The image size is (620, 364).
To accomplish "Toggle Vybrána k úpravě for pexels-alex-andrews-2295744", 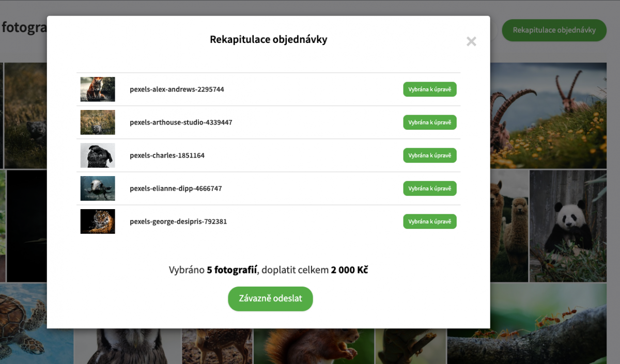I will click(x=430, y=89).
